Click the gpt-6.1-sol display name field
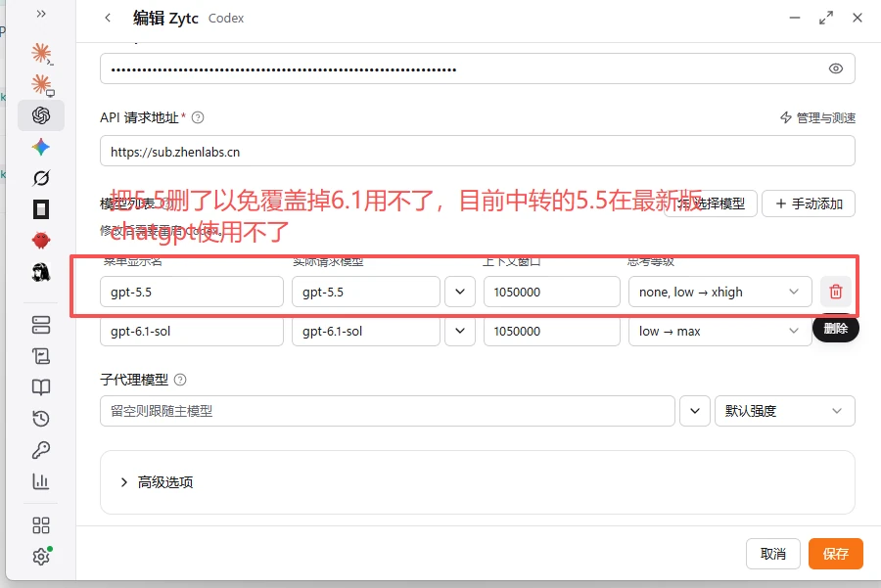Viewport: 881px width, 588px height. pyautogui.click(x=192, y=331)
